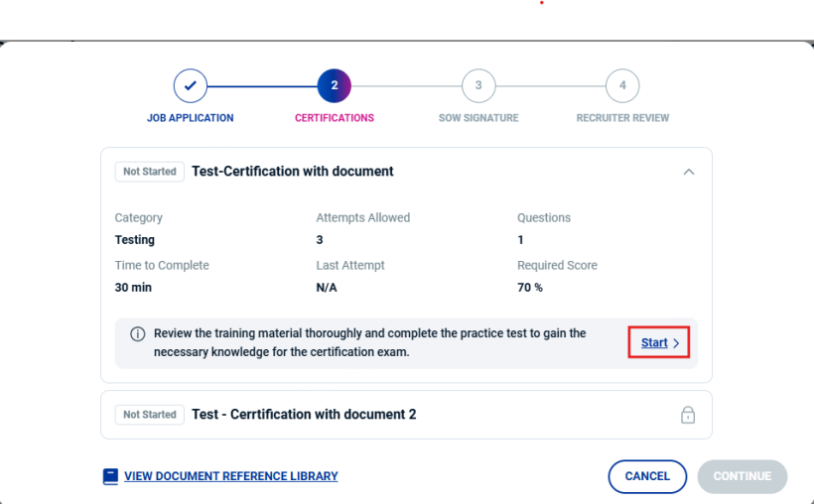Start the certification practice test
Screen dimensions: 814x504
click(x=654, y=343)
